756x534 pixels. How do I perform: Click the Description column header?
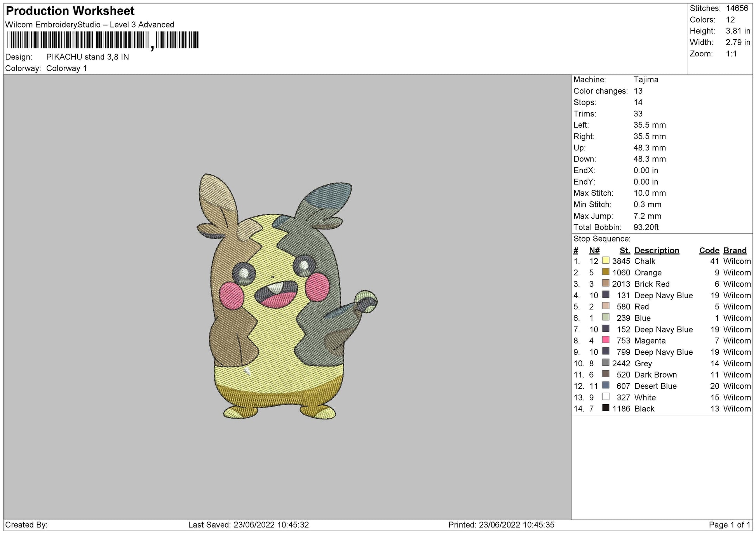[x=657, y=250]
